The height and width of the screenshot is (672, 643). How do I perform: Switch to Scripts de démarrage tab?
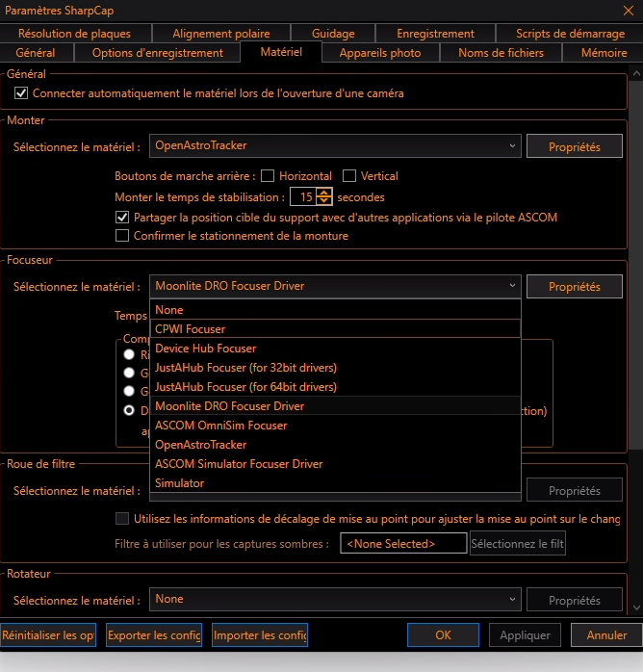pyautogui.click(x=570, y=34)
